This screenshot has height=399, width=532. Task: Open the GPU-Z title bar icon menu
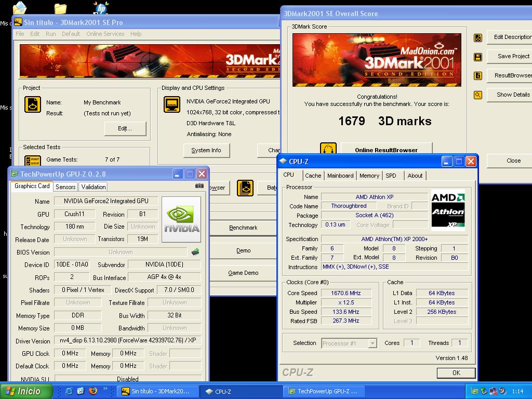point(14,174)
